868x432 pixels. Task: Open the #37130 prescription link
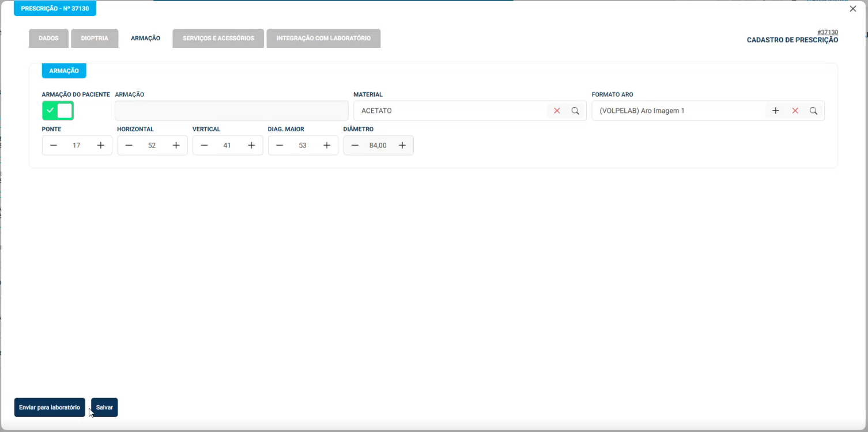828,32
